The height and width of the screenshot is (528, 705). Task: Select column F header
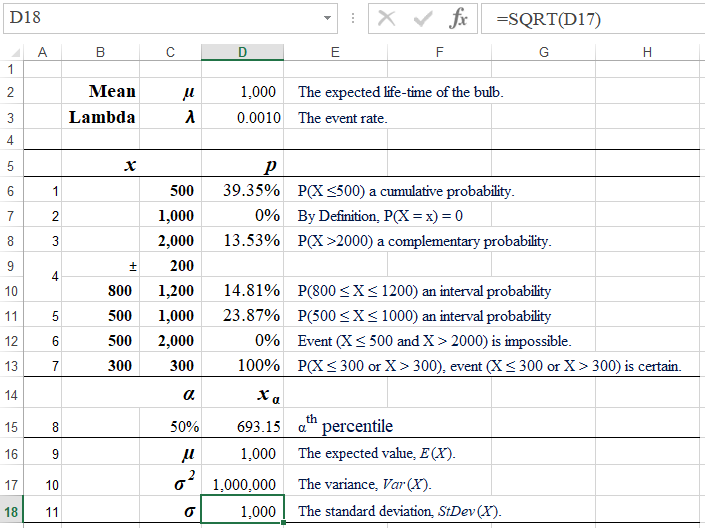(439, 53)
